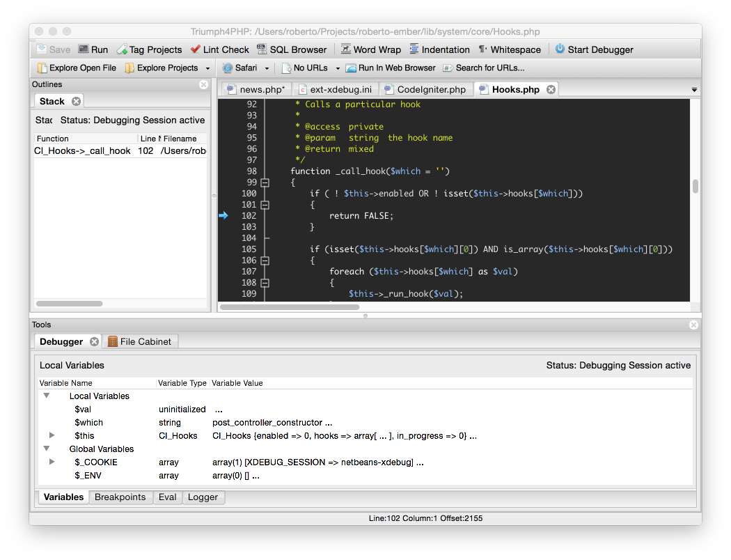This screenshot has height=560, width=731.
Task: Collapse the Global Variables group
Action: tap(47, 448)
